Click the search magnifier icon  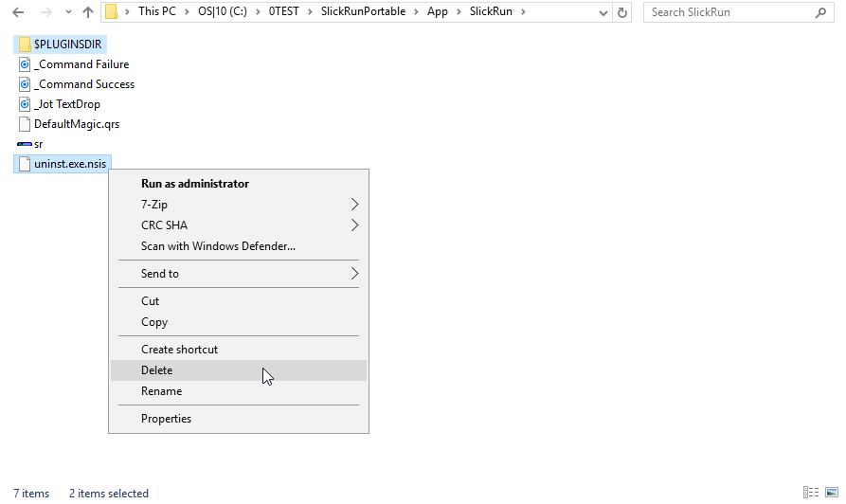click(x=820, y=12)
